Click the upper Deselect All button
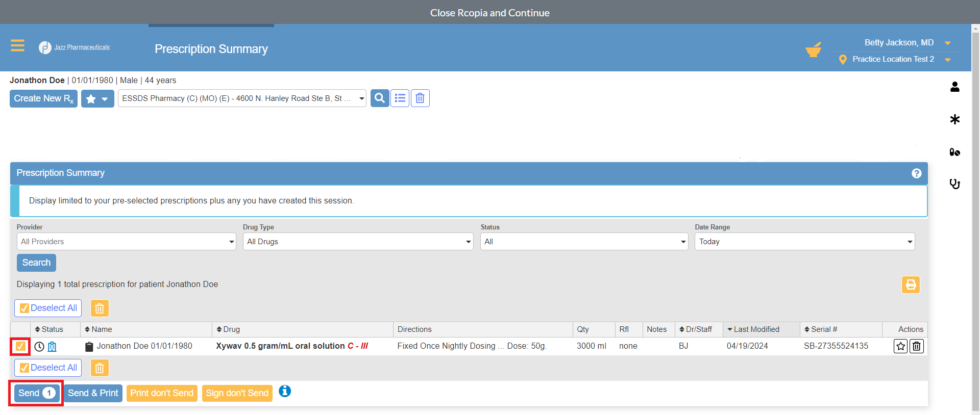The height and width of the screenshot is (415, 980). 48,308
